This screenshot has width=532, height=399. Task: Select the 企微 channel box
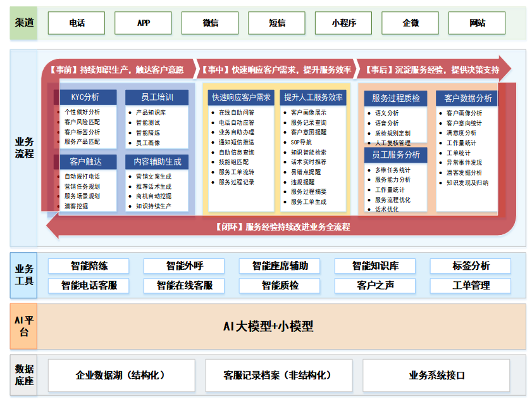pos(410,23)
